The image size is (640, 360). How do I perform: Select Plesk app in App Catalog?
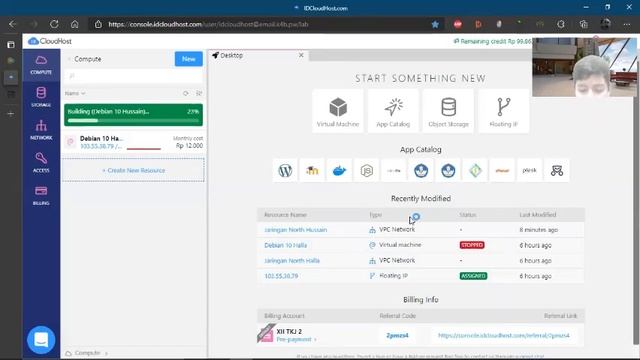click(529, 170)
